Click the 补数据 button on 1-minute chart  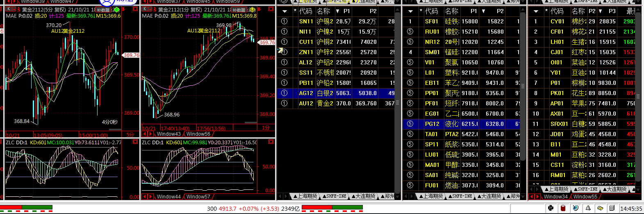click(239, 10)
